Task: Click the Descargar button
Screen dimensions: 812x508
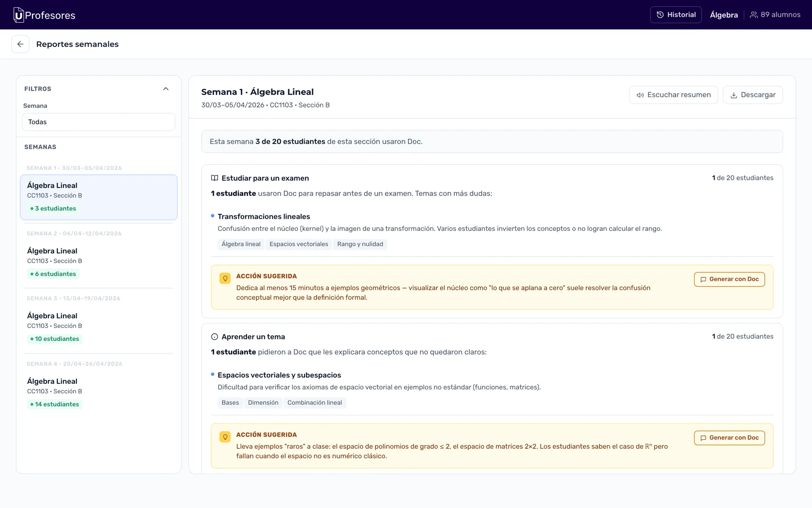Action: pyautogui.click(x=753, y=95)
